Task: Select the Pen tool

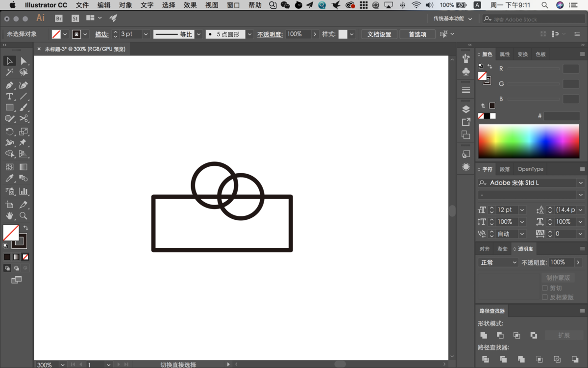Action: click(x=9, y=85)
